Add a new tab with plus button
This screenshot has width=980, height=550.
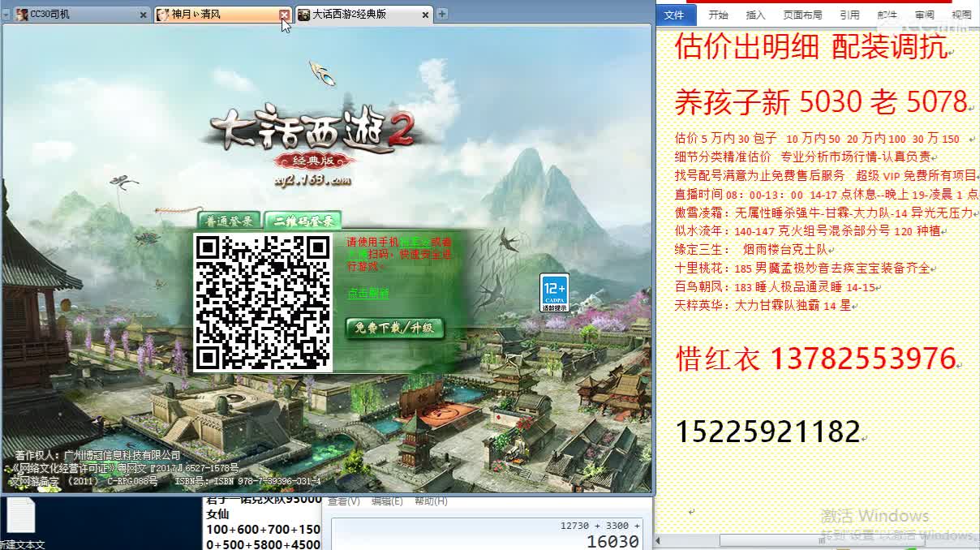(x=442, y=14)
